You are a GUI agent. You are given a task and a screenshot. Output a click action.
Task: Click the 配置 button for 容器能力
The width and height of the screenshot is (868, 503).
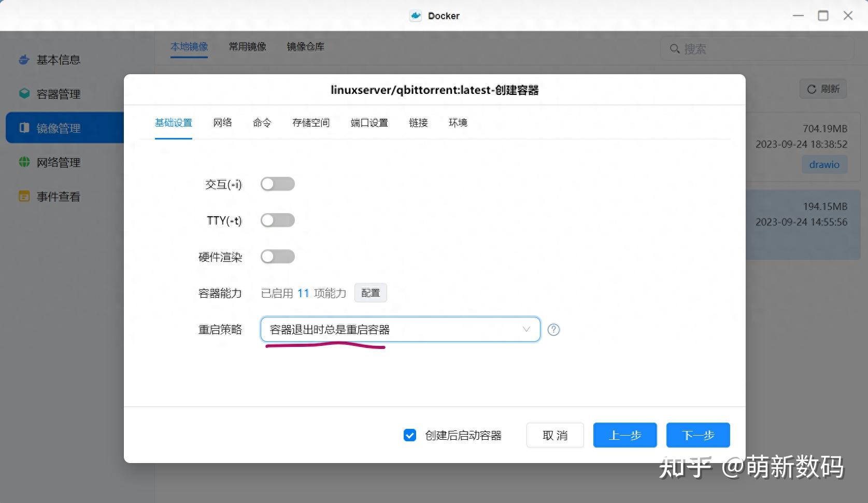point(370,292)
